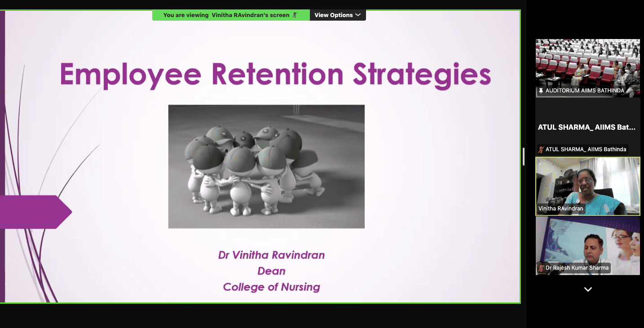Click the 'Dr Vinitha Ravindran' text on the slide
Image resolution: width=644 pixels, height=328 pixels.
pyautogui.click(x=271, y=255)
